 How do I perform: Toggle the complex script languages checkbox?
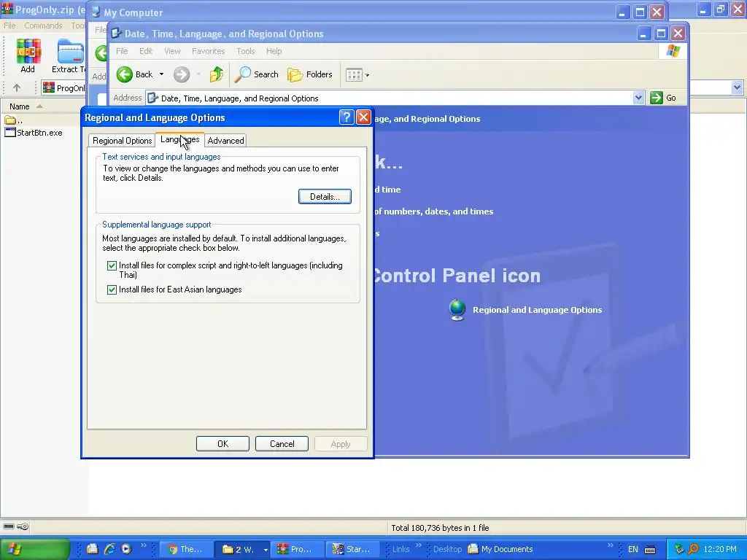click(x=112, y=265)
